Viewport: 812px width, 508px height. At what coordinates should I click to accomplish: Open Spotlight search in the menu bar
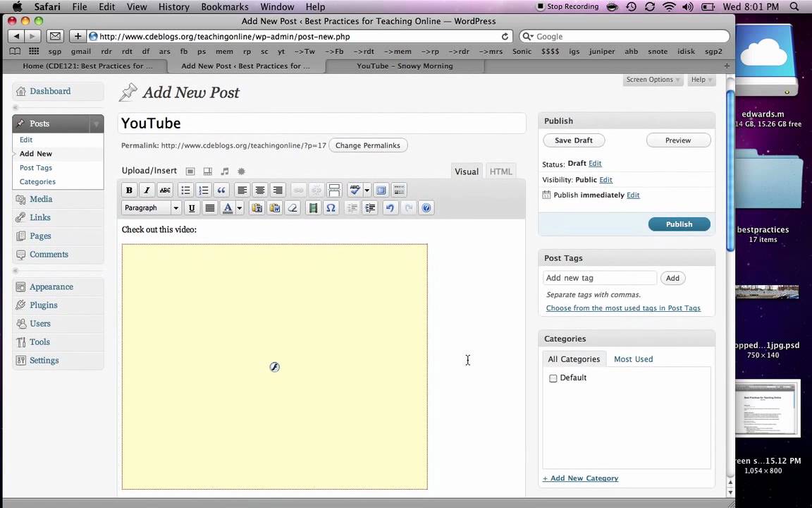794,7
